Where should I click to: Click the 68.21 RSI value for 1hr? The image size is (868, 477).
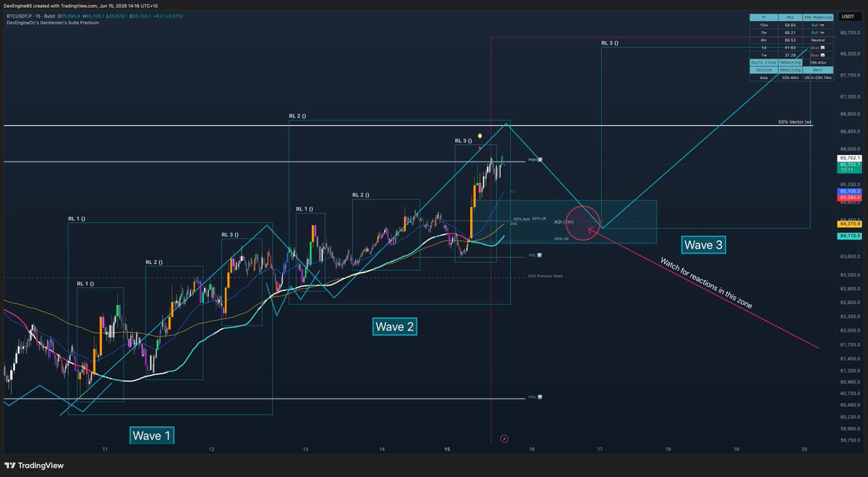pos(791,33)
